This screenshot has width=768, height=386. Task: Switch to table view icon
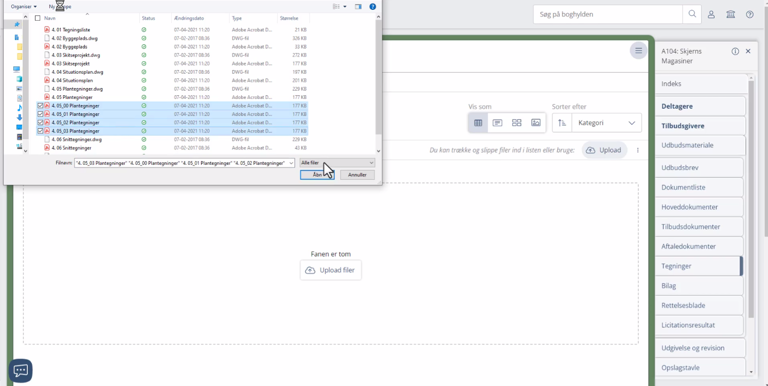478,123
